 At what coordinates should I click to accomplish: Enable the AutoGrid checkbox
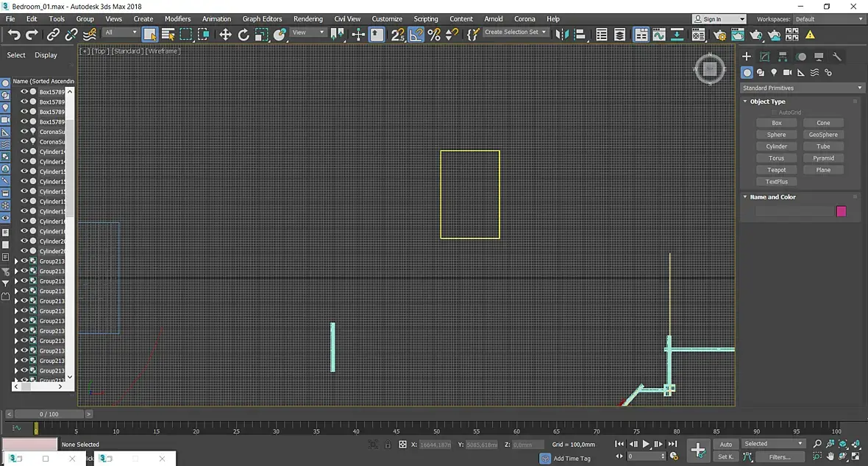[x=775, y=113]
